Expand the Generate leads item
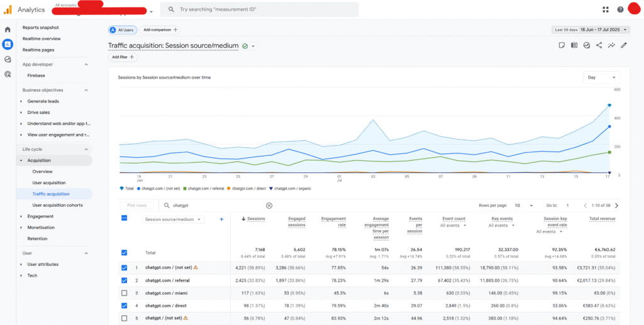Viewport: 644px width, 325px height. click(x=21, y=101)
